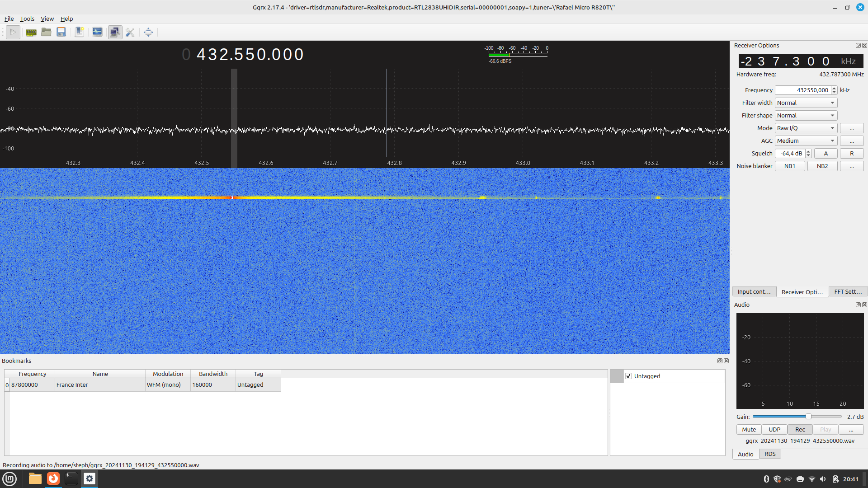The width and height of the screenshot is (868, 488).
Task: Stop recording with the Rec button
Action: (800, 429)
